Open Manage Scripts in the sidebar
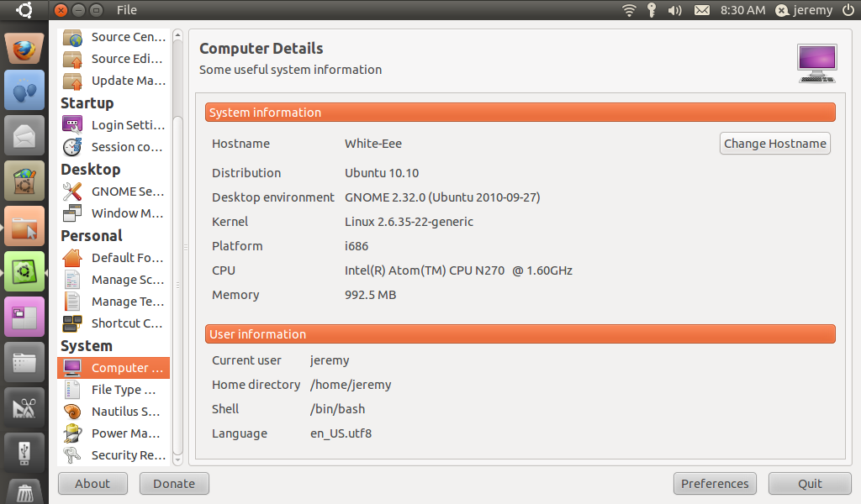Image resolution: width=861 pixels, height=504 pixels. [x=114, y=280]
